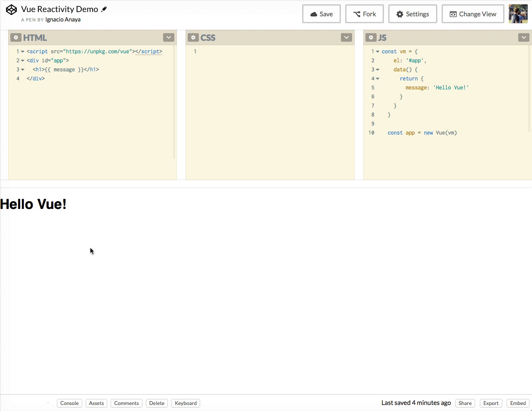Open the Assets panel
The height and width of the screenshot is (411, 532).
pos(96,403)
